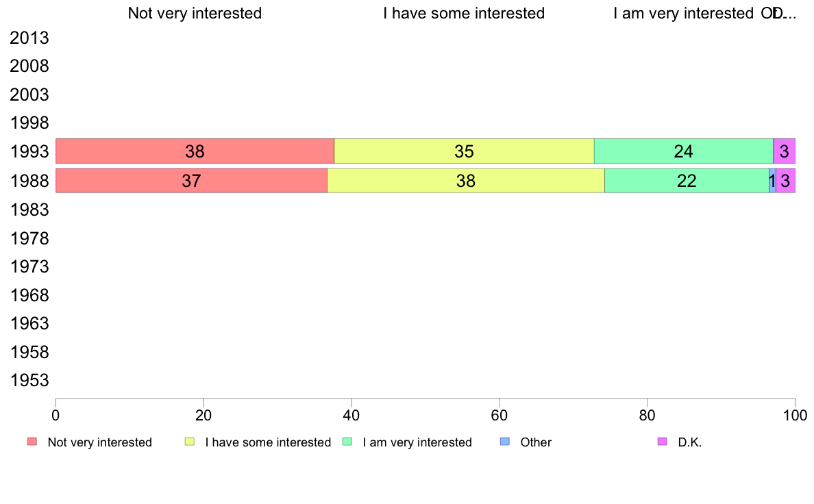Select the 1988 yellow bar segment showing 38
This screenshot has height=504, width=814.
point(466,181)
